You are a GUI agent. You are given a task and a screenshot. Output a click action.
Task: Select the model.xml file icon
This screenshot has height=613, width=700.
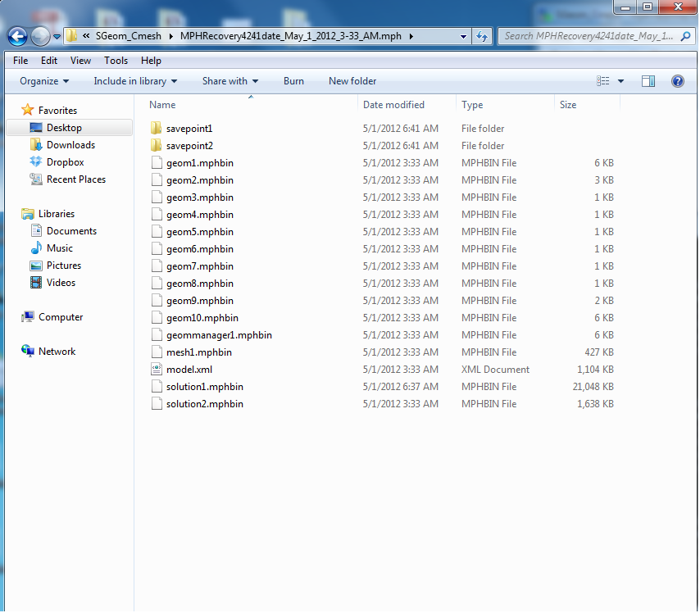[x=157, y=370]
